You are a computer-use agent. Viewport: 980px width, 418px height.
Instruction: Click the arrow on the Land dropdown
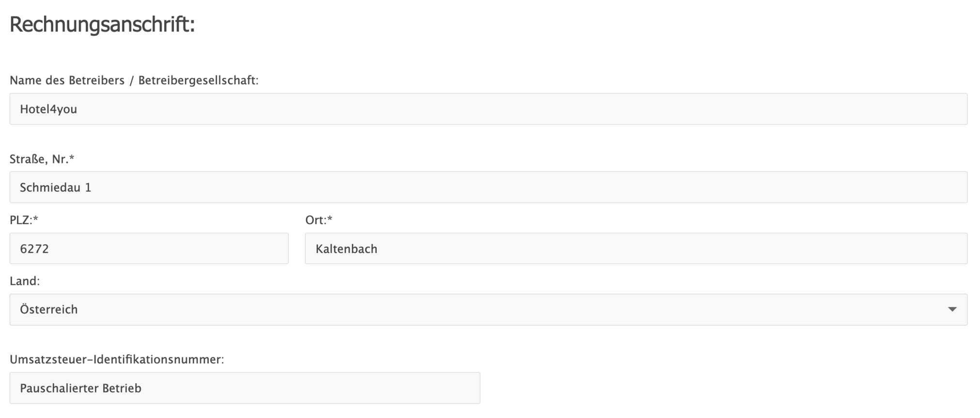pos(952,310)
